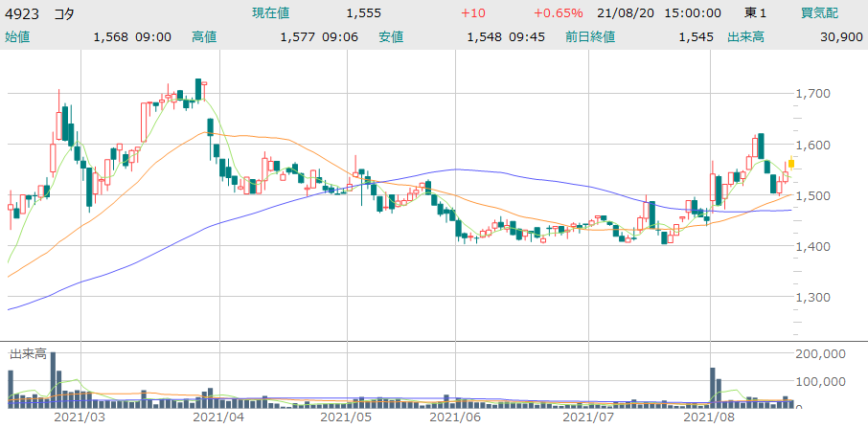This screenshot has height=428, width=868.
Task: Click the 1,700 price axis label
Action: [x=813, y=94]
